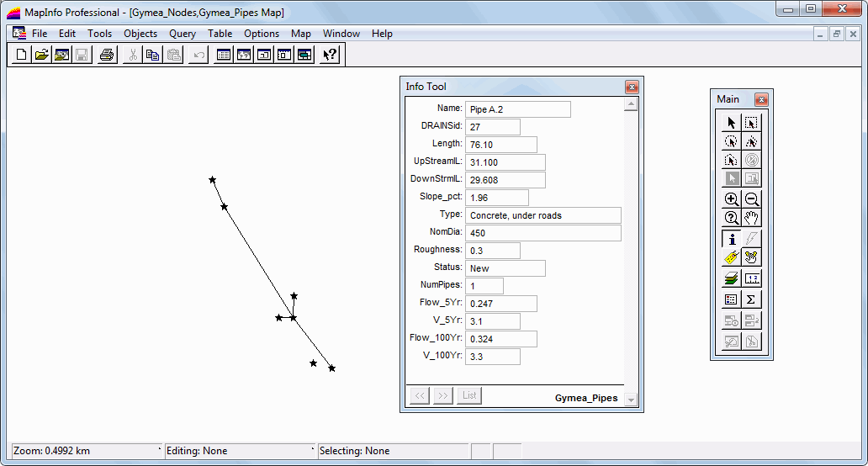Select the Info tool button

(731, 239)
